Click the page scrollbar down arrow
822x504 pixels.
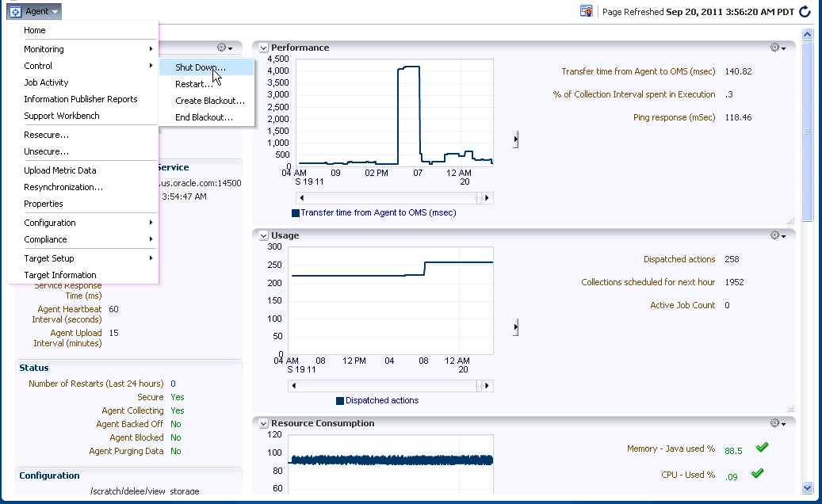point(807,488)
